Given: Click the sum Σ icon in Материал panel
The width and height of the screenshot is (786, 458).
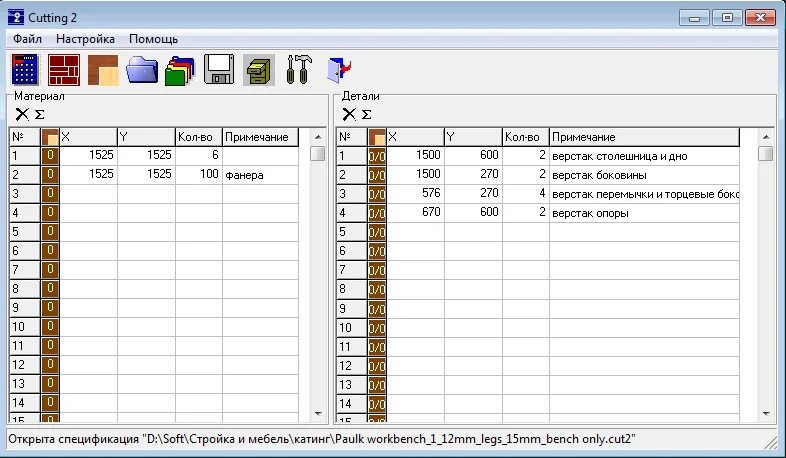Looking at the screenshot, I should click(x=40, y=114).
